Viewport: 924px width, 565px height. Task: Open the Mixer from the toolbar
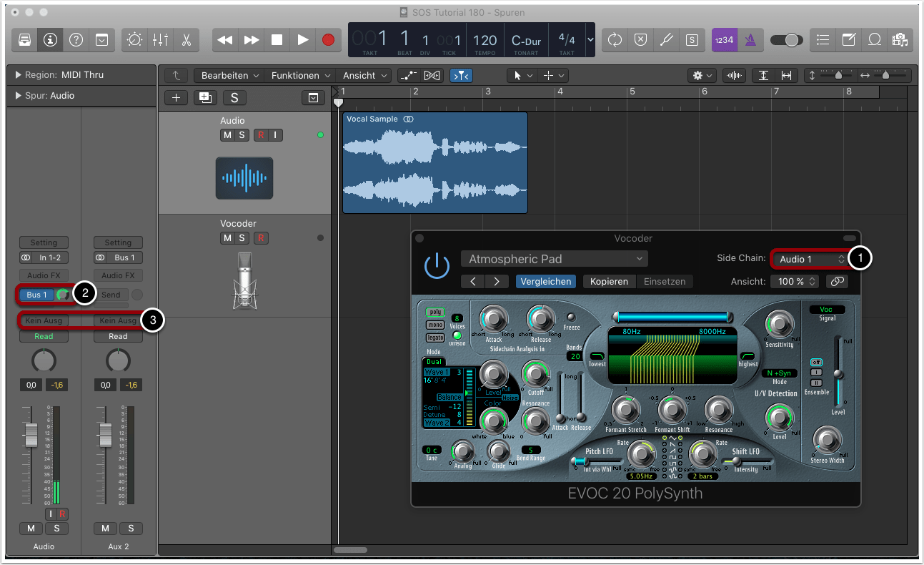coord(160,40)
